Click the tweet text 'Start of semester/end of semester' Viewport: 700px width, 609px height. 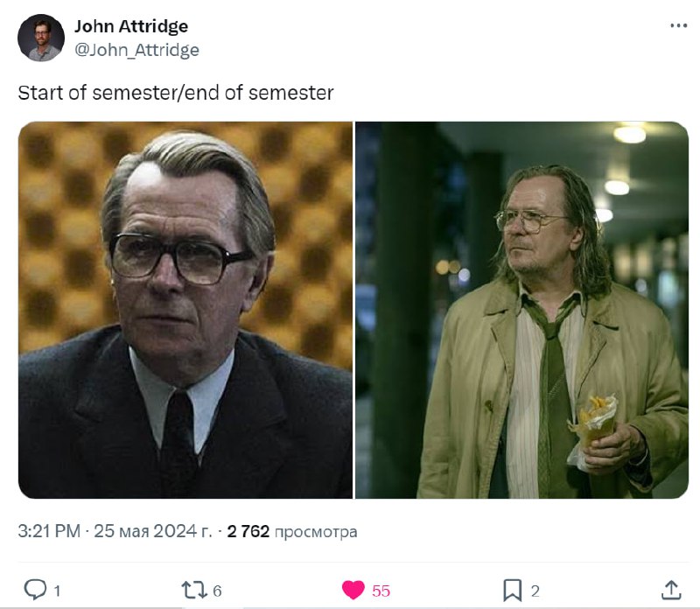(x=176, y=93)
